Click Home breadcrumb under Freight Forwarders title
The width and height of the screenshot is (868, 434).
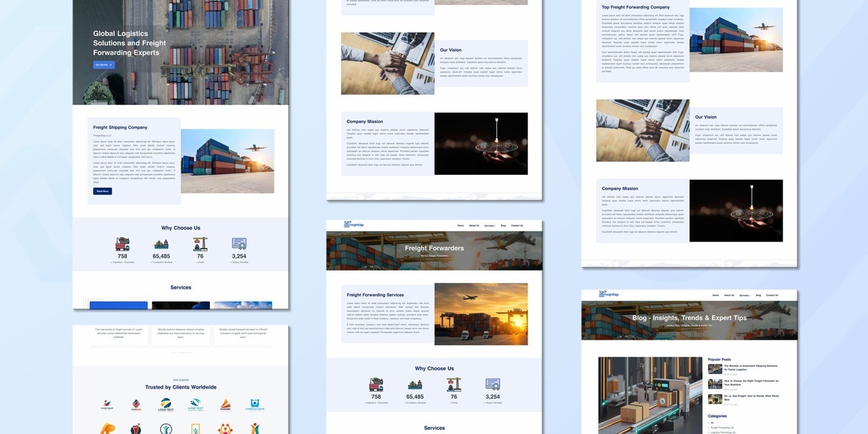[424, 256]
